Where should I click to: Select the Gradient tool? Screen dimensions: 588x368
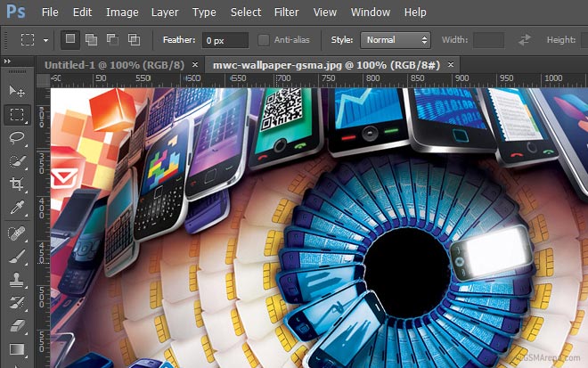tap(17, 349)
